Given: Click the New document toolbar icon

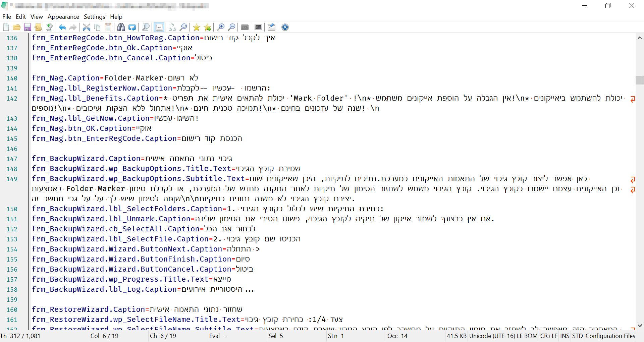Looking at the screenshot, I should pyautogui.click(x=6, y=27).
